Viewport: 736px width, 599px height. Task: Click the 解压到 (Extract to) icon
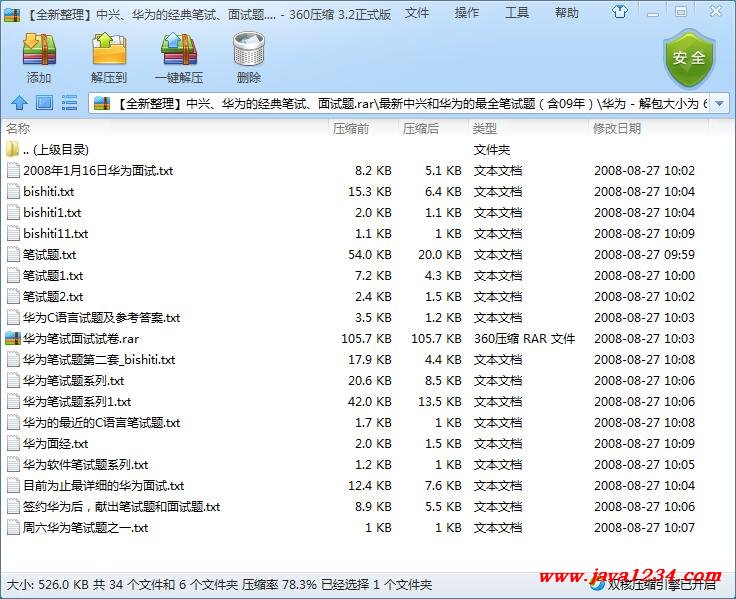(x=109, y=49)
